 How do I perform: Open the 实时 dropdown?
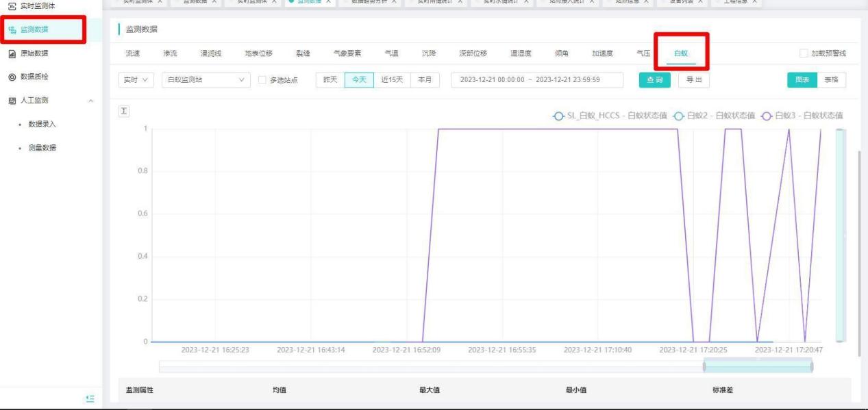(x=137, y=80)
